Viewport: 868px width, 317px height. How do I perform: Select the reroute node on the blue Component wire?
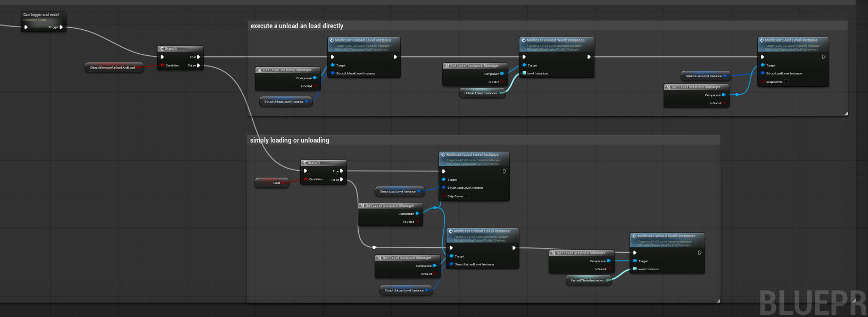(435, 207)
